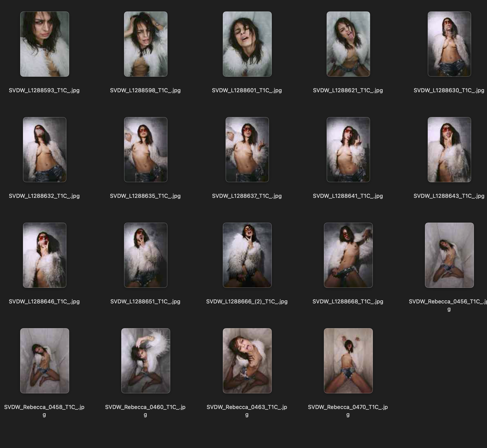Select the SVDW_Rebecca_0456_T1C_.jpg thumbnail
487x448 pixels.
pos(449,255)
